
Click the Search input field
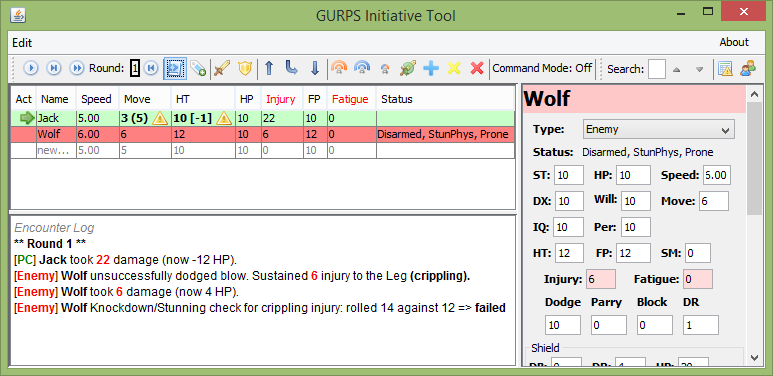click(x=657, y=69)
